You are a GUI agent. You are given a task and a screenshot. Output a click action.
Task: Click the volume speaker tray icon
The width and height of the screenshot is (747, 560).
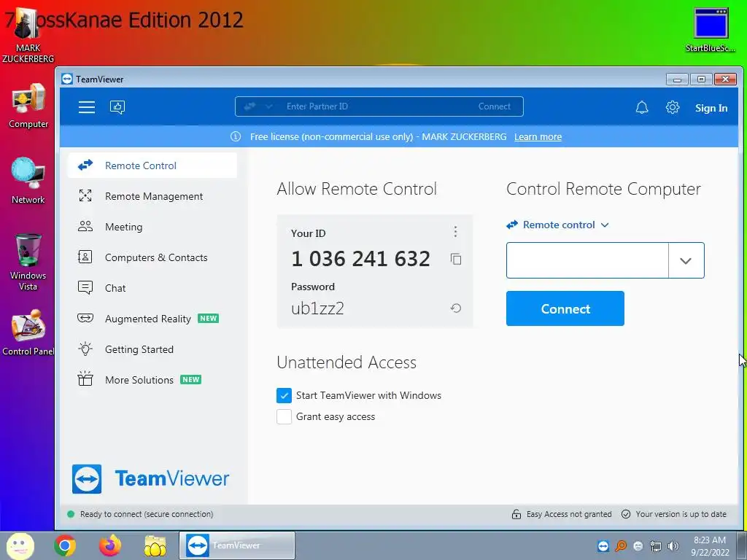tap(673, 546)
